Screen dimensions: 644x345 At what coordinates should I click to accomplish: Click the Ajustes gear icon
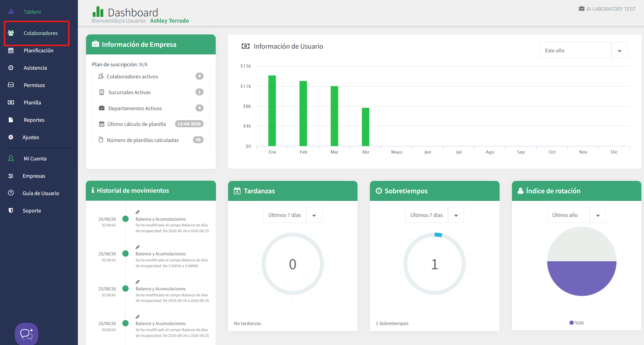pyautogui.click(x=11, y=137)
